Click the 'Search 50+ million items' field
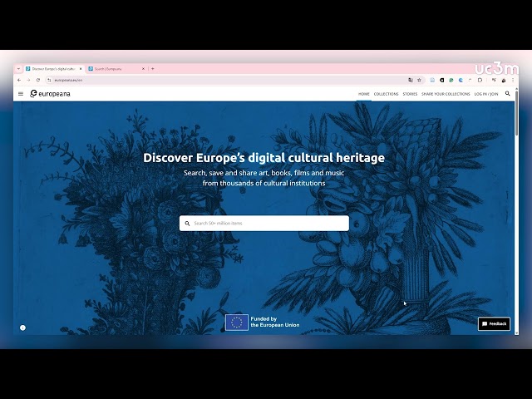This screenshot has width=532, height=399. click(264, 224)
